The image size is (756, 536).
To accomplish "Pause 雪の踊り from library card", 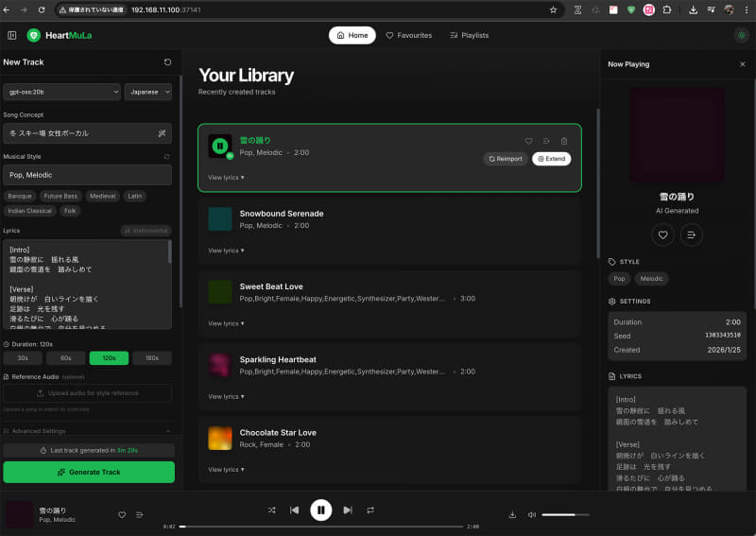I will pos(220,146).
